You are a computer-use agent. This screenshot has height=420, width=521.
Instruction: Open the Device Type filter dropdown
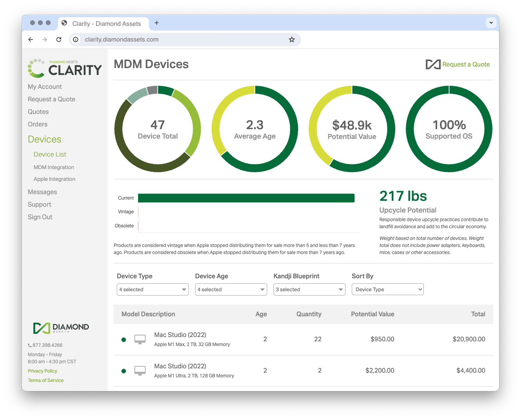click(153, 290)
